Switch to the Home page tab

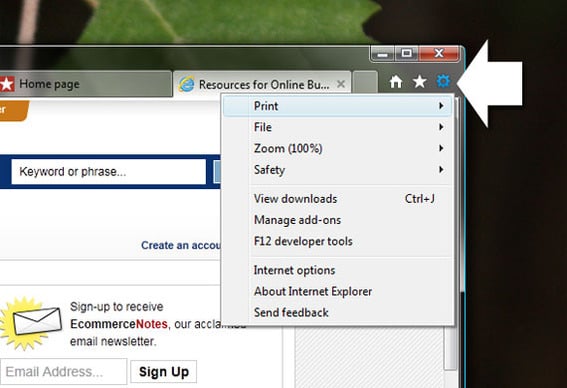pos(85,84)
